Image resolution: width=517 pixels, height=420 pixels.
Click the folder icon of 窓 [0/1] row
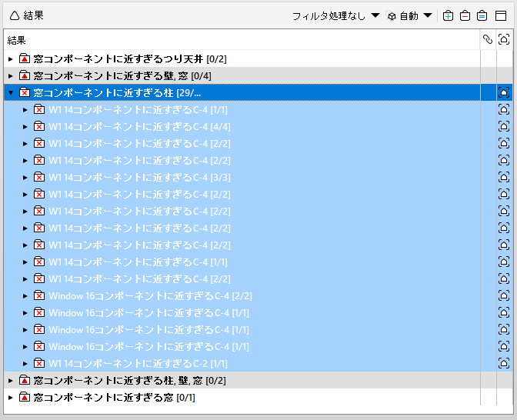[x=25, y=397]
